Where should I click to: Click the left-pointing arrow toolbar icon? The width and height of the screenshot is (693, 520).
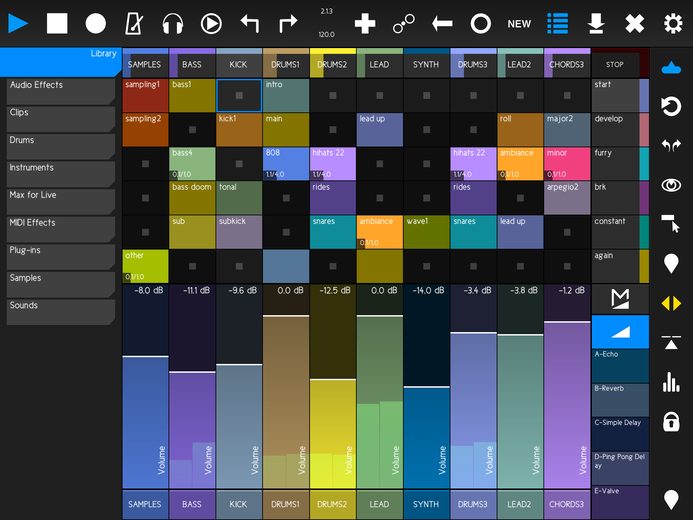[x=442, y=23]
